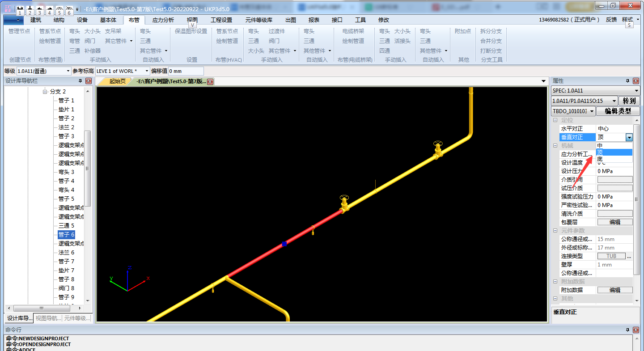Screen dimensions: 644x351
Task: Click 绘制管道 in 布管(管道) group
Action: coord(50,41)
